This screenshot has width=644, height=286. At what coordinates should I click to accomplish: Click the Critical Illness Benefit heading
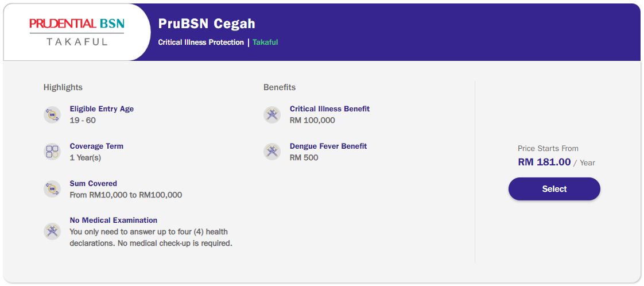point(329,109)
